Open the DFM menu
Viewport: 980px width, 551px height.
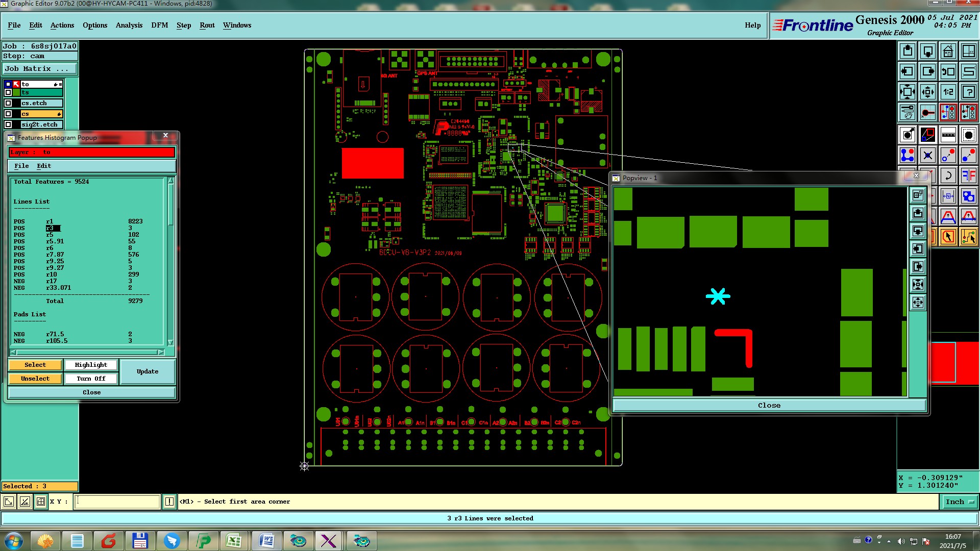[159, 25]
